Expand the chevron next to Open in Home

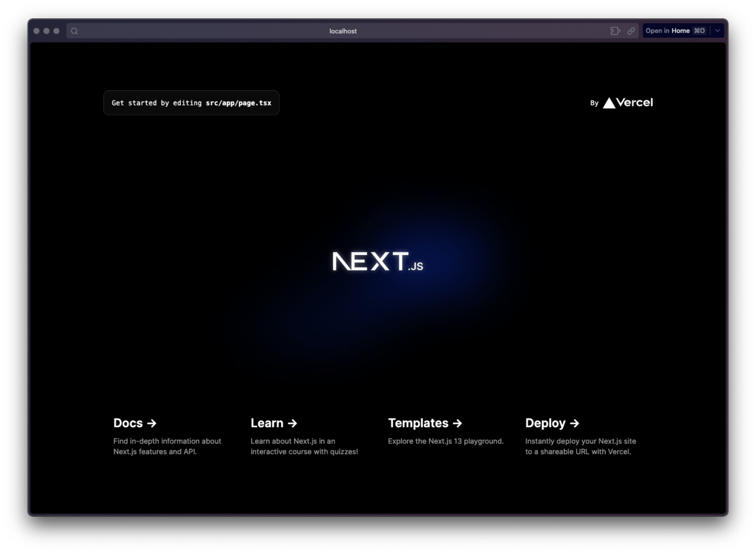coord(717,31)
